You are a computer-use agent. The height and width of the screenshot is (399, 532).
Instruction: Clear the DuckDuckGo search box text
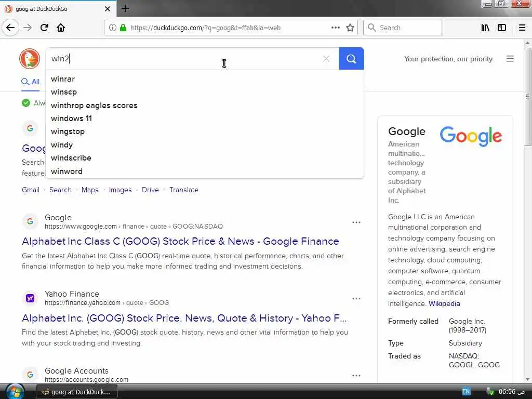[x=326, y=59]
